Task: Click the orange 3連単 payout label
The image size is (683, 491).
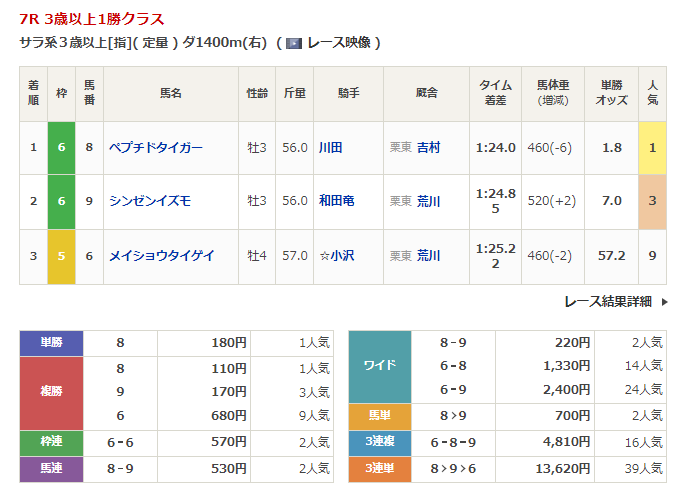Action: point(379,468)
